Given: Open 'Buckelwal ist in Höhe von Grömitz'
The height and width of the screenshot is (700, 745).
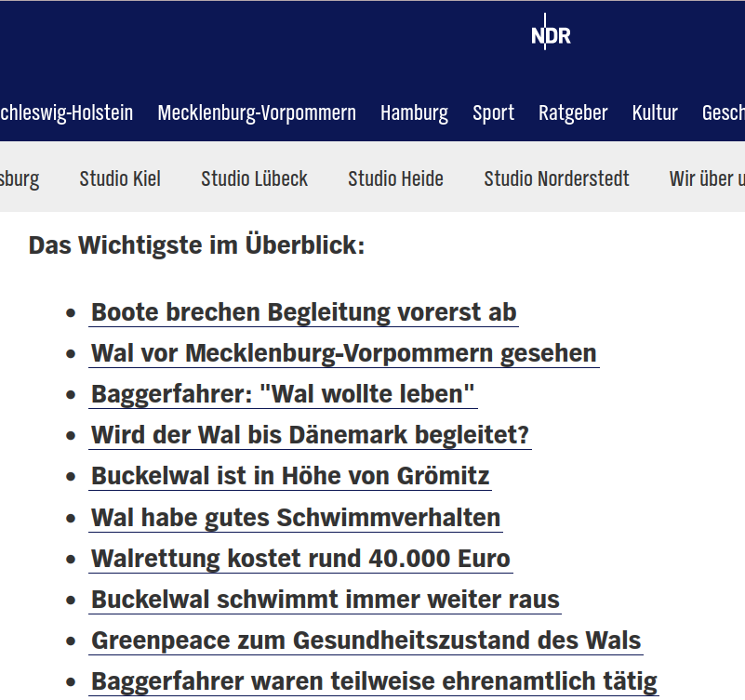Looking at the screenshot, I should pyautogui.click(x=289, y=475).
